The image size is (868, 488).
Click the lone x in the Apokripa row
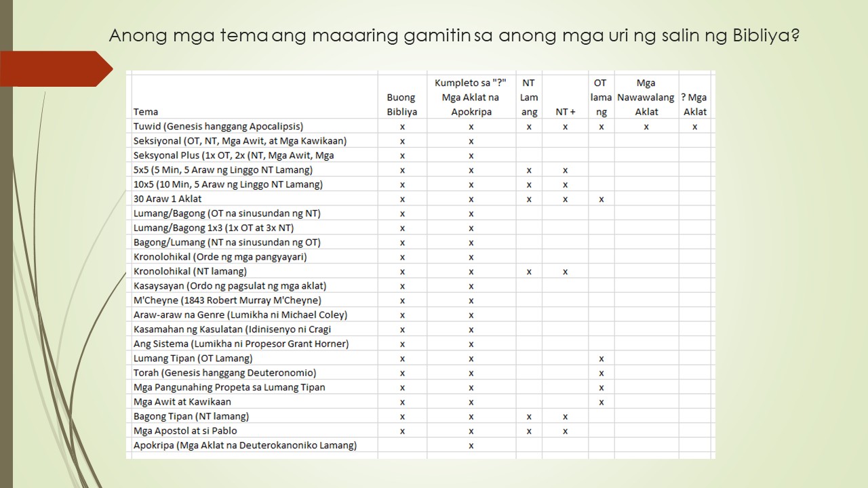point(471,445)
